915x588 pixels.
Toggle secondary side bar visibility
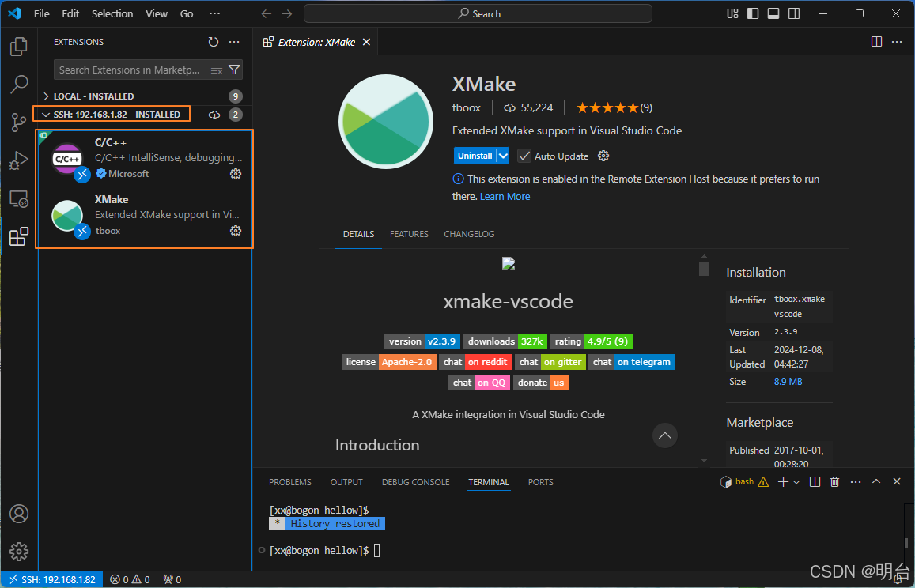[794, 14]
